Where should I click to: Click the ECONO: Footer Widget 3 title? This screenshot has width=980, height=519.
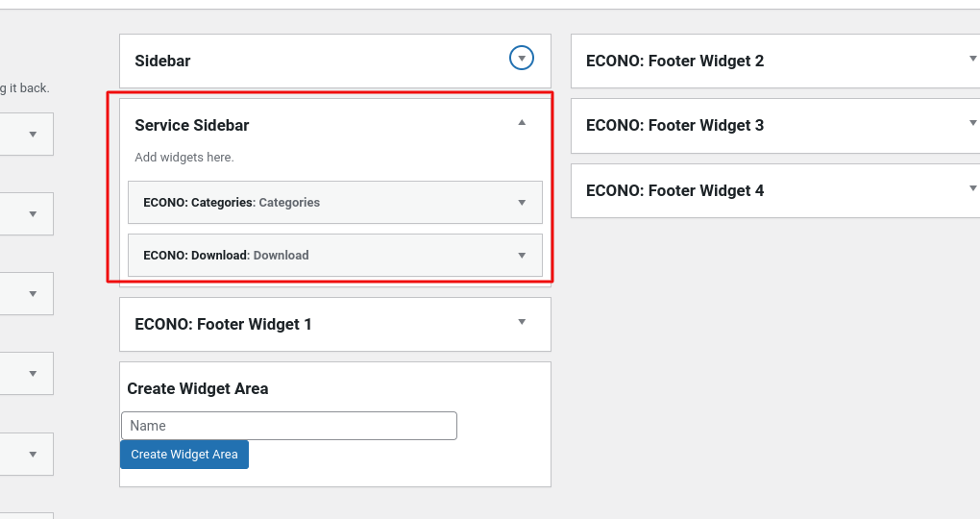click(675, 125)
